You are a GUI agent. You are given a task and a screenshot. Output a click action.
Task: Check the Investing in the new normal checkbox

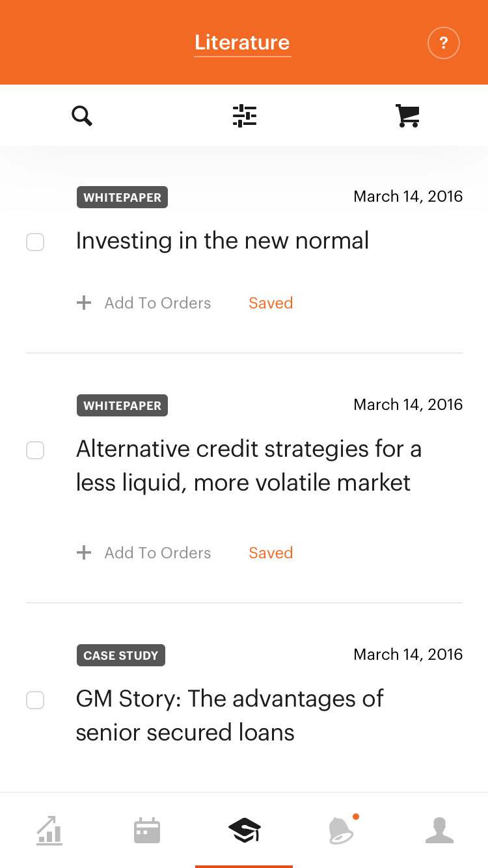pos(35,242)
